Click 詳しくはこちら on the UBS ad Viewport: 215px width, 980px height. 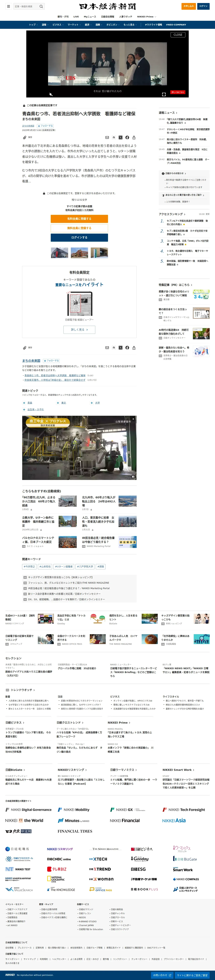[178, 92]
